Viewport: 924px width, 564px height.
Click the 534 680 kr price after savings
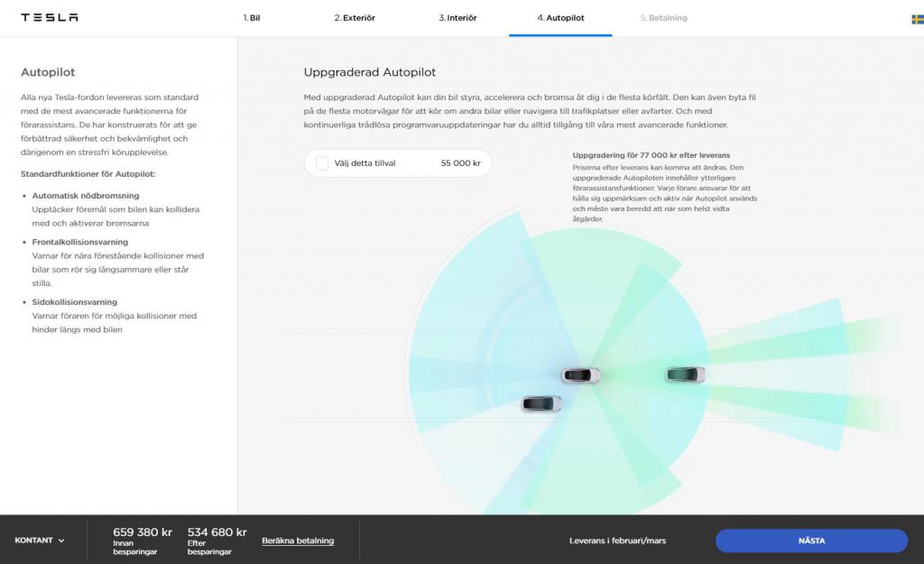(217, 532)
